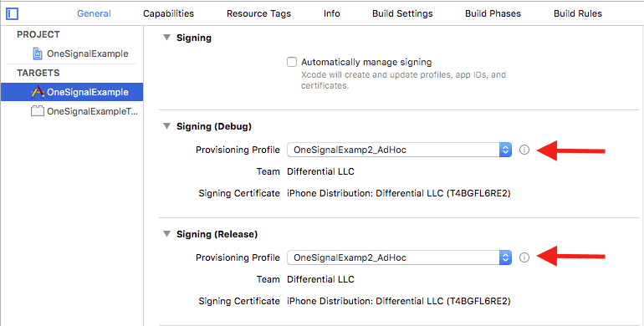Enable Automatically manage signing checkbox
The image size is (644, 326).
click(x=292, y=62)
